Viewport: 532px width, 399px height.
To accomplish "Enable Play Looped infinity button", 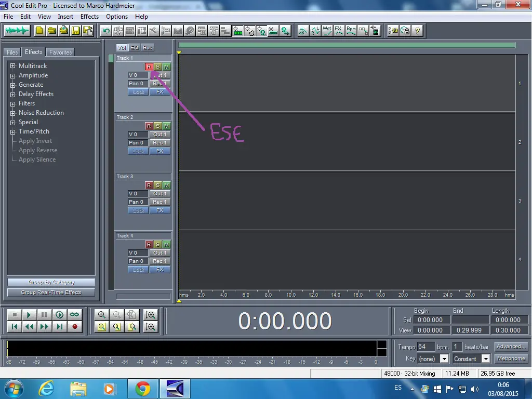I will point(74,315).
